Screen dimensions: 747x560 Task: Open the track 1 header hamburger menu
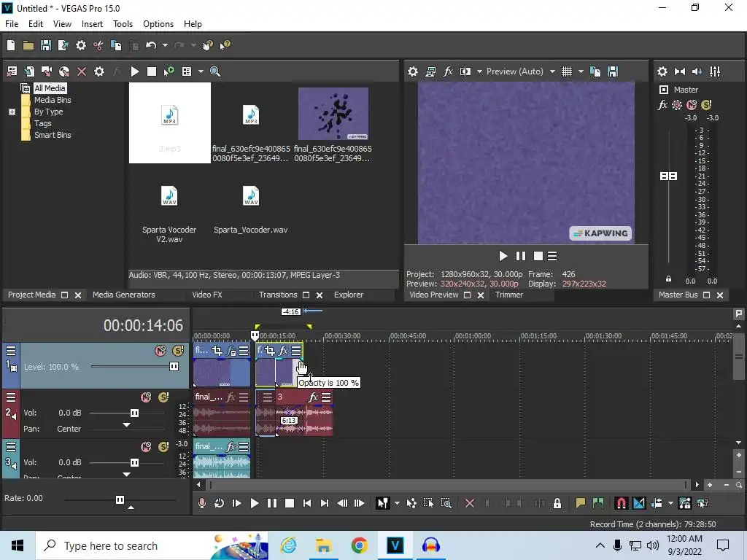click(10, 351)
